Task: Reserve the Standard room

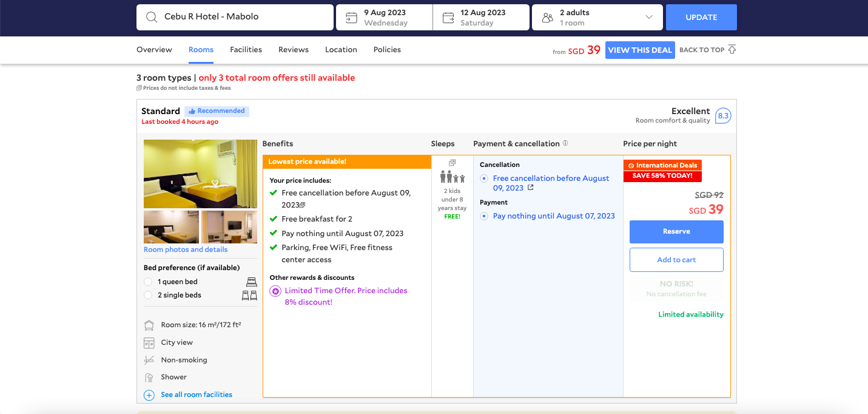Action: (x=676, y=232)
